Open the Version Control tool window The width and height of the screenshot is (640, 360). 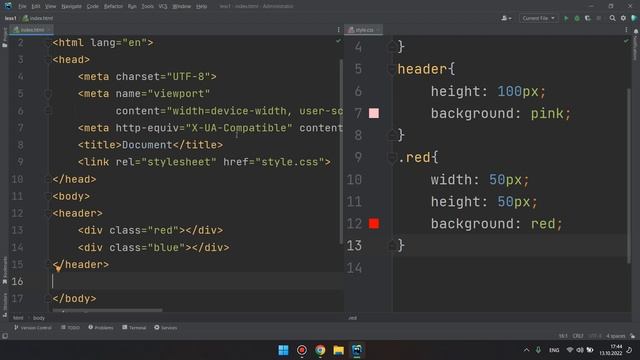(x=33, y=328)
